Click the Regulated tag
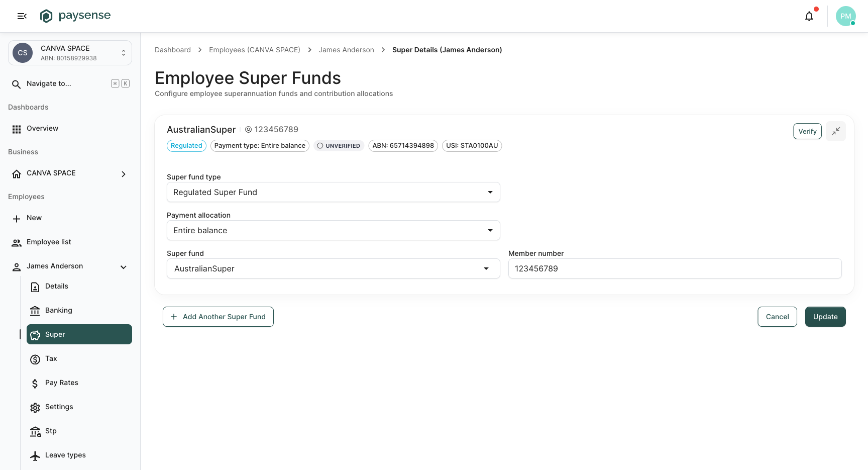 pos(186,146)
